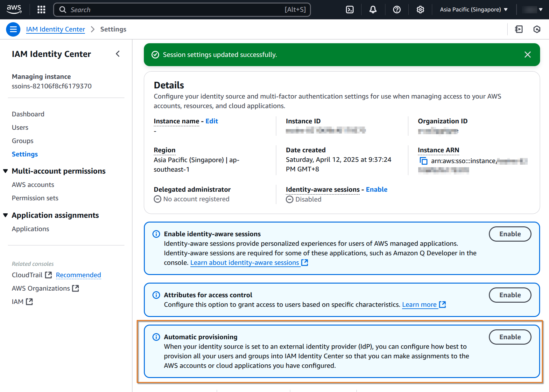The image size is (549, 392).
Task: Click the Settings breadcrumb text
Action: [113, 29]
